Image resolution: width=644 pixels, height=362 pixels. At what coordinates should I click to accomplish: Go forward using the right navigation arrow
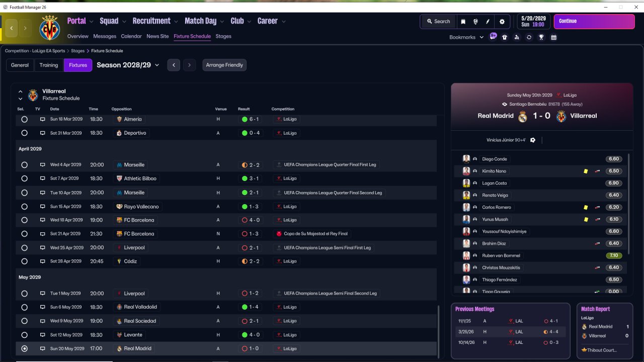[25, 28]
